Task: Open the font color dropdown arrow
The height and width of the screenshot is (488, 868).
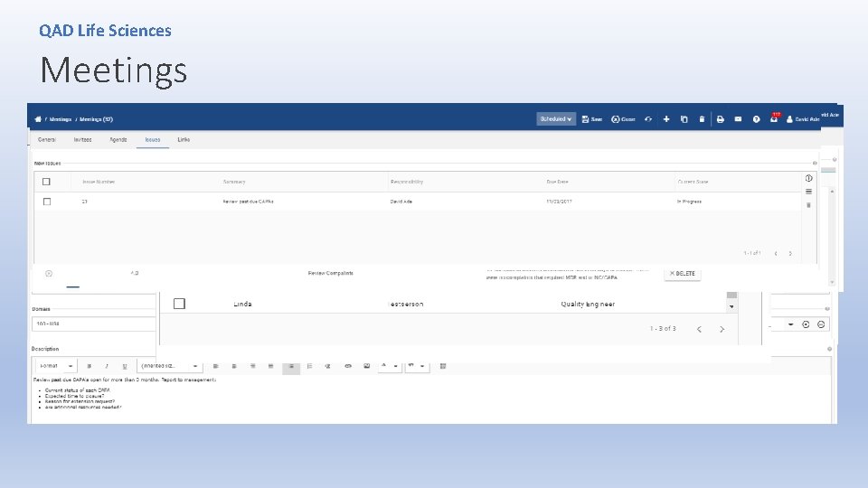Action: 396,366
